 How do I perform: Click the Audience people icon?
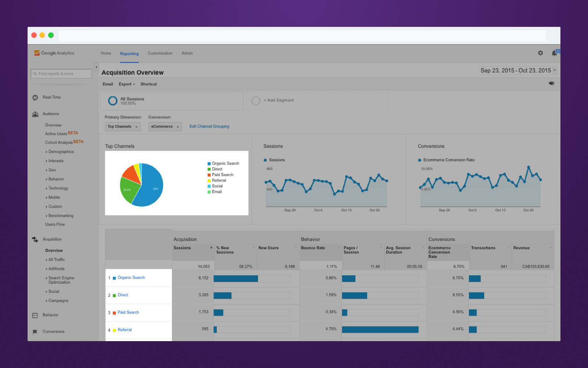(35, 114)
